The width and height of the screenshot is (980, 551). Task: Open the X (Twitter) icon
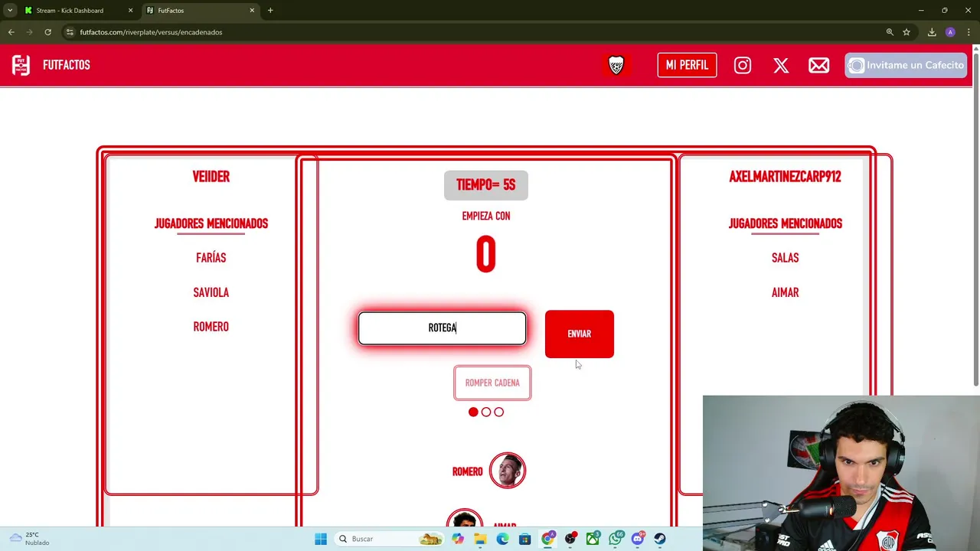point(781,65)
